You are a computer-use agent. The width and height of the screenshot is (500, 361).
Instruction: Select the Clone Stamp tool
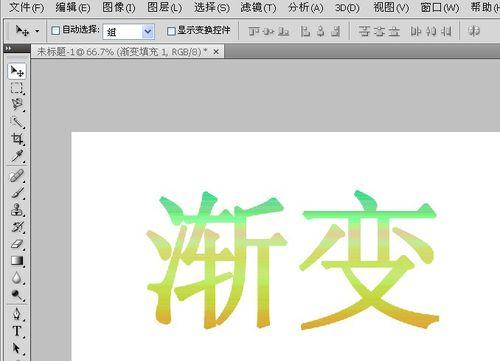point(17,210)
